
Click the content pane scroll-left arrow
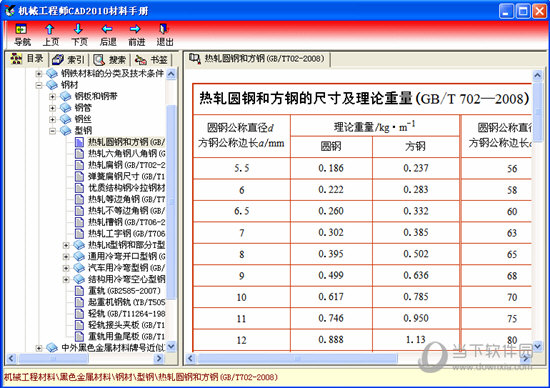click(x=190, y=359)
